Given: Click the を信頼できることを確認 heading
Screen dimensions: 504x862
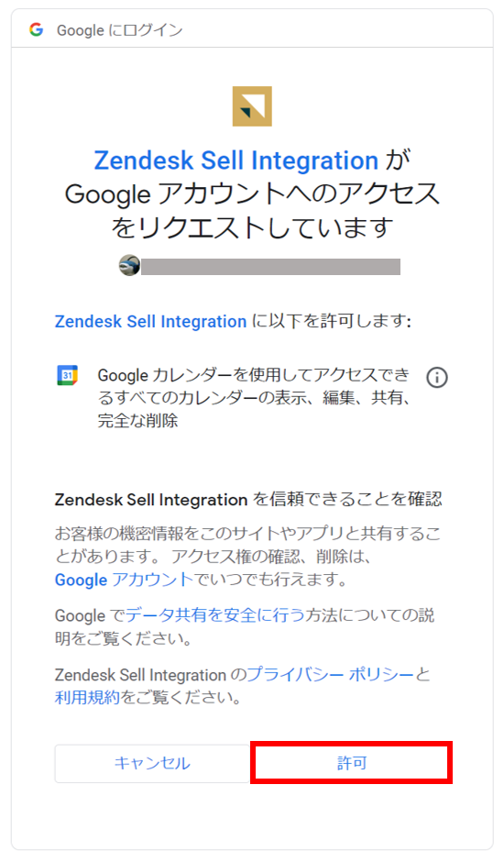Looking at the screenshot, I should 347,499.
